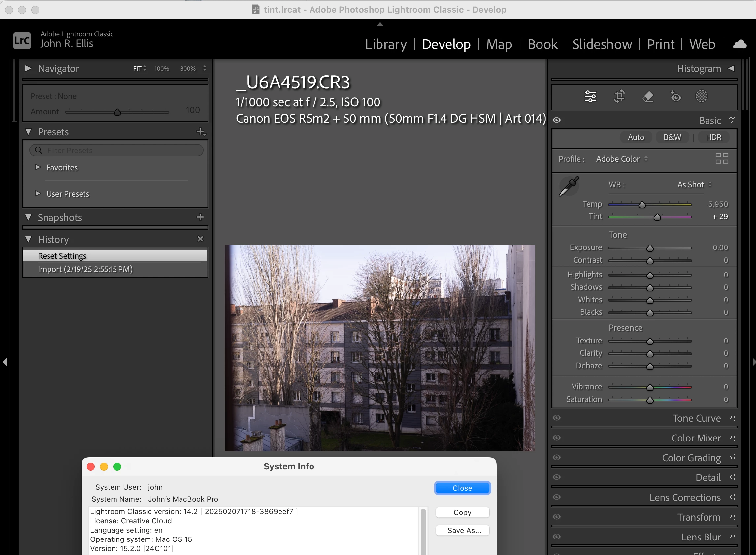
Task: Open the WB As Shot dropdown
Action: click(x=694, y=185)
